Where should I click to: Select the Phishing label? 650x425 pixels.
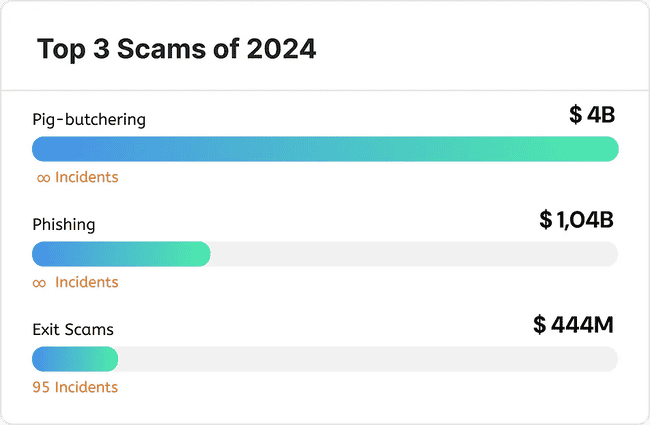coord(64,225)
